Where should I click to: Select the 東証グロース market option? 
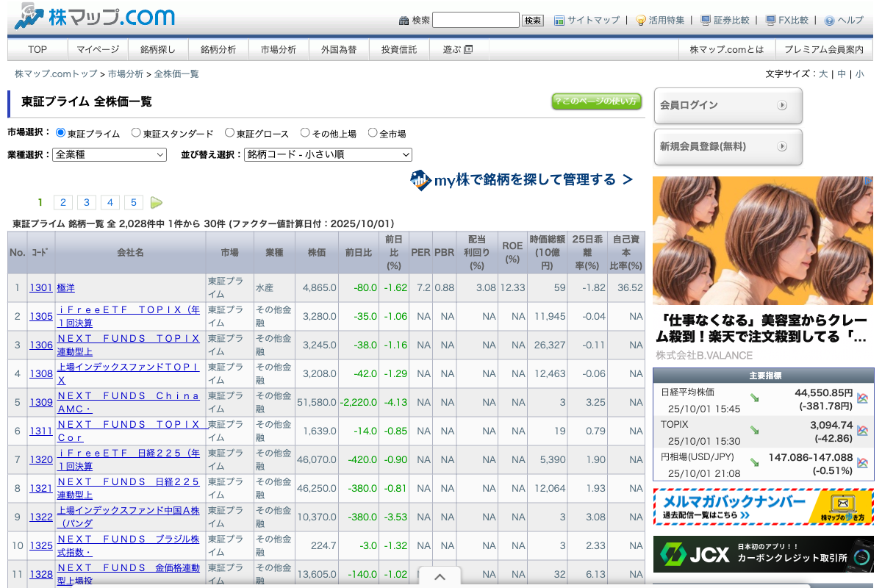pyautogui.click(x=229, y=133)
